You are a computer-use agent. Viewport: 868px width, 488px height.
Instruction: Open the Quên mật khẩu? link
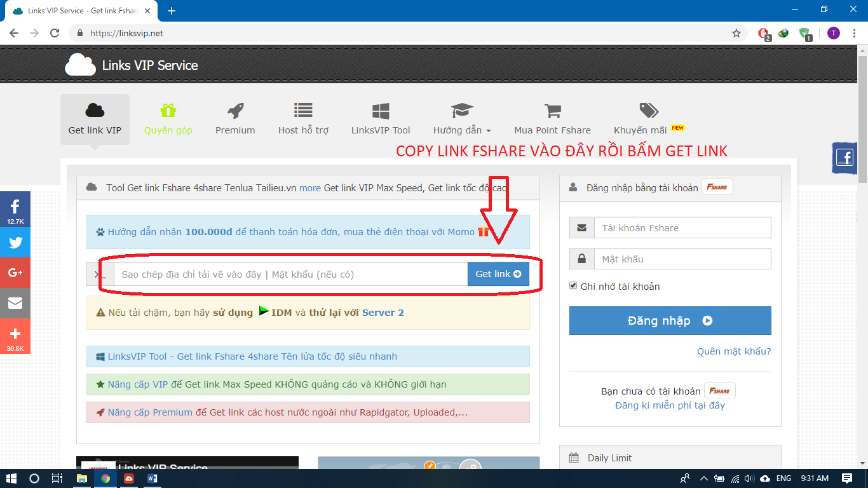pos(734,351)
